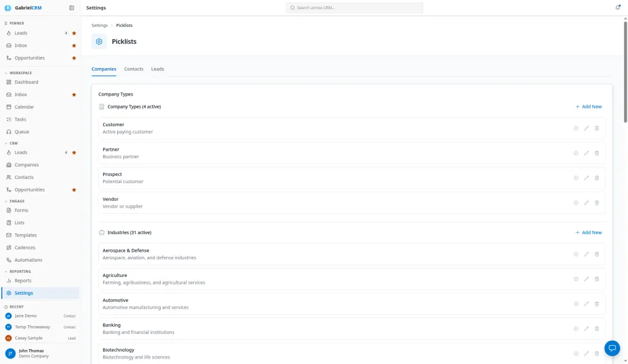Screen dimensions: 628x364
Task: Collapse the sidebar with the panel toggle icon
Action: point(72,7)
